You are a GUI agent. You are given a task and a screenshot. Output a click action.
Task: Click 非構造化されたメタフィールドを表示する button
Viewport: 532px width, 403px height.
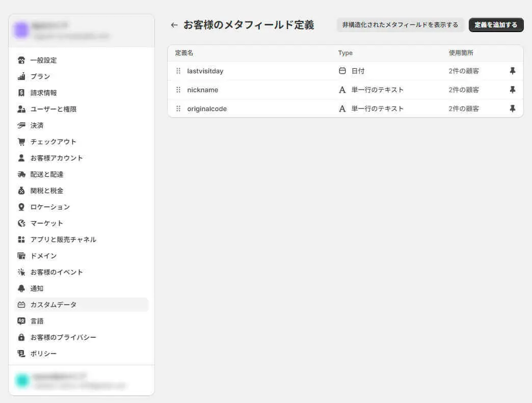coord(400,25)
